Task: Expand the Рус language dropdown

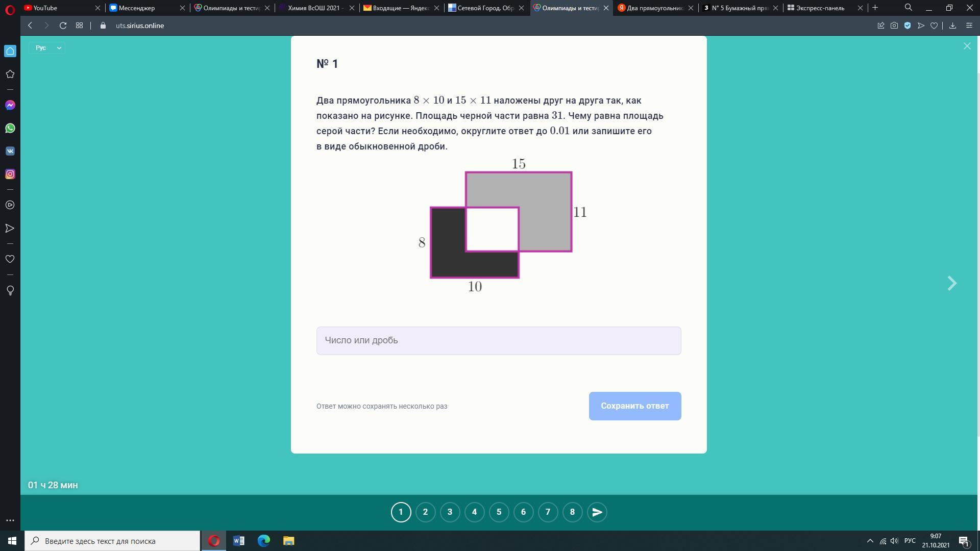Action: point(47,48)
